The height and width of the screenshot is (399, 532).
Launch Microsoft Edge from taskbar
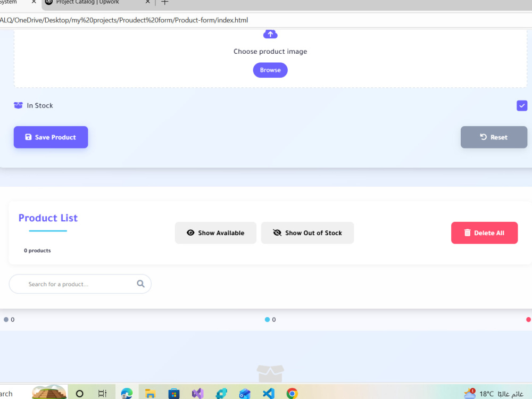(x=127, y=394)
